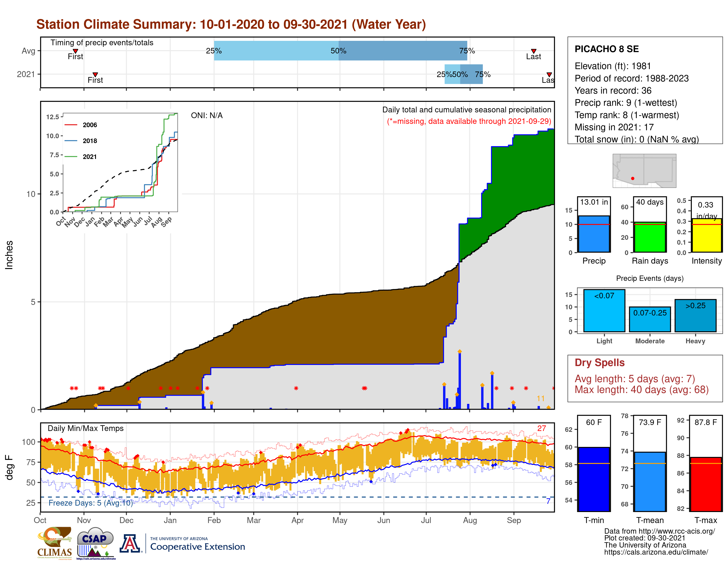Click the cals.arizona.edu/climate URL

coord(656,552)
